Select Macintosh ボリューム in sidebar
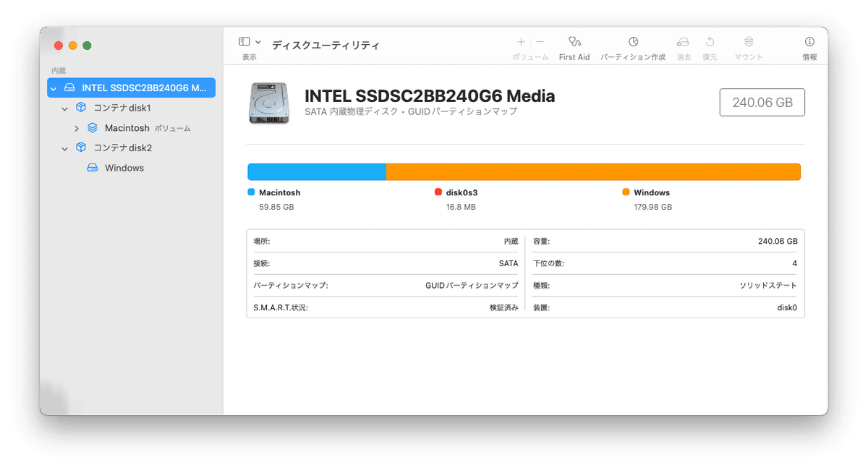The width and height of the screenshot is (868, 468). [x=132, y=128]
